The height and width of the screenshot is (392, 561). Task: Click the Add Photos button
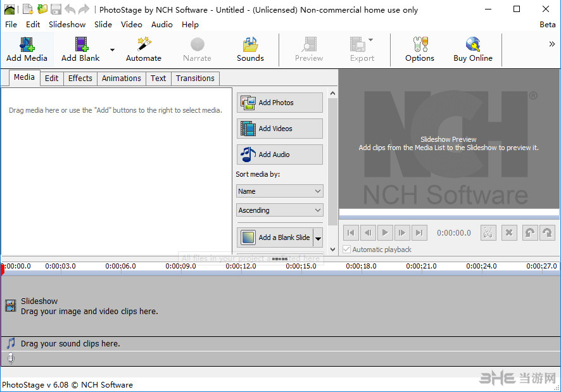pyautogui.click(x=280, y=103)
